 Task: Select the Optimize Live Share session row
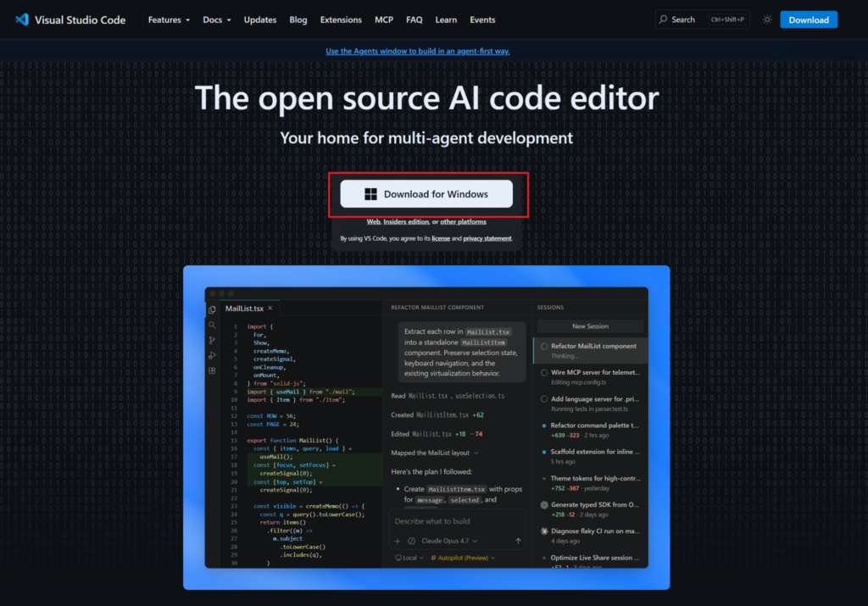pos(590,560)
